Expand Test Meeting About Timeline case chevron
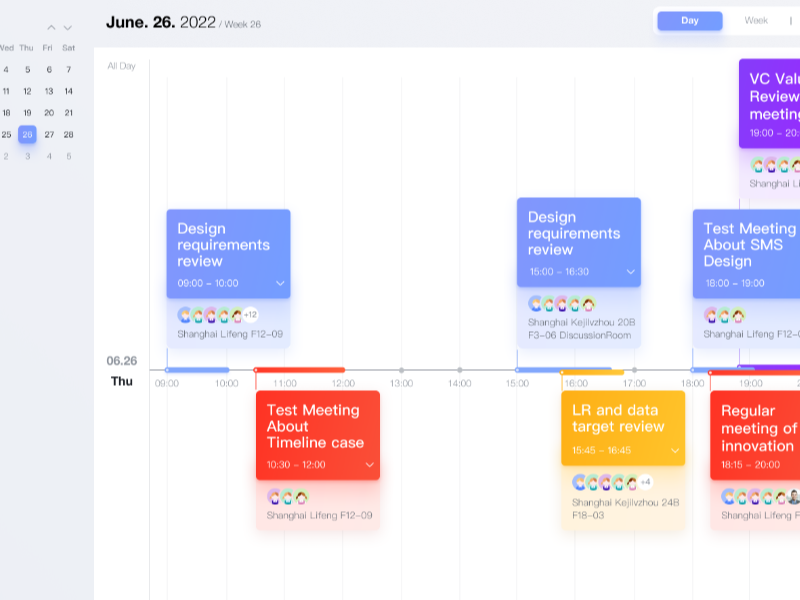 click(x=370, y=464)
